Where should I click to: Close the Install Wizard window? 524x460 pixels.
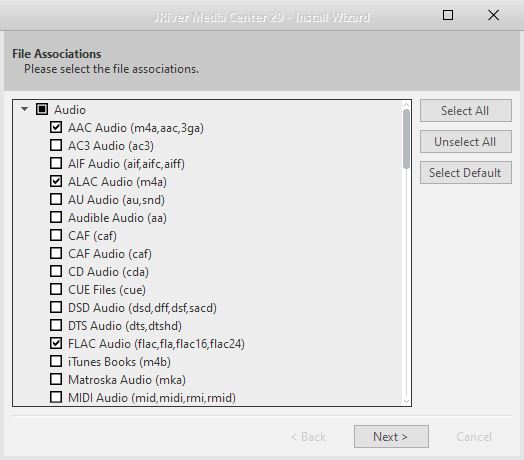(493, 15)
